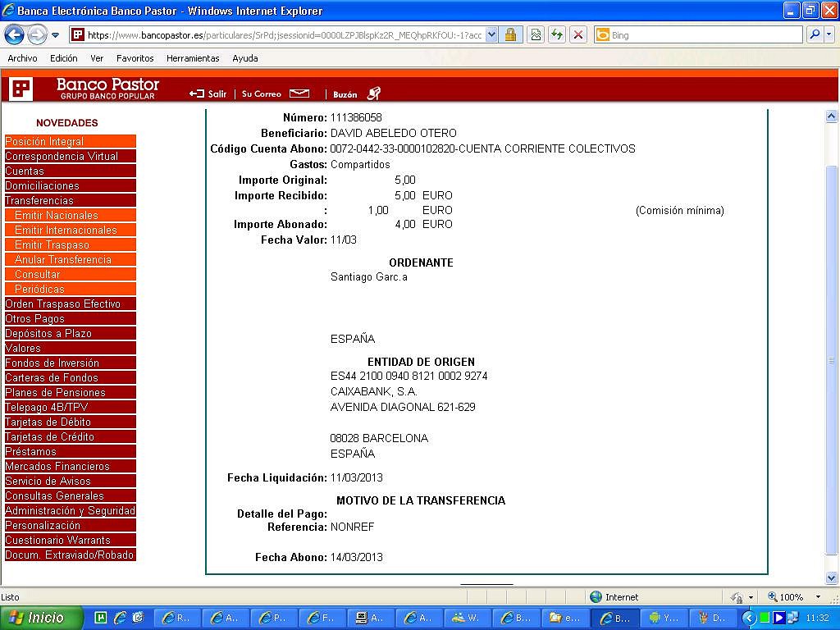Open Correspondencia Virtual in the sidebar
This screenshot has width=840, height=630.
tap(71, 156)
